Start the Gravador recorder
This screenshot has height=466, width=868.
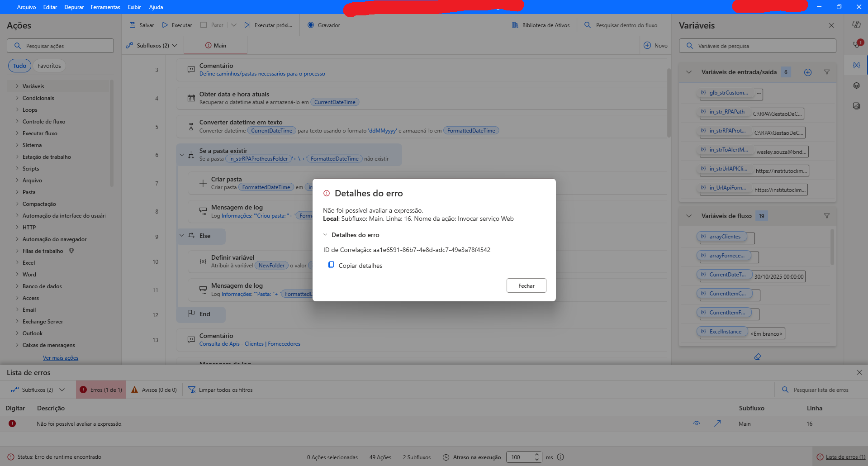point(324,25)
